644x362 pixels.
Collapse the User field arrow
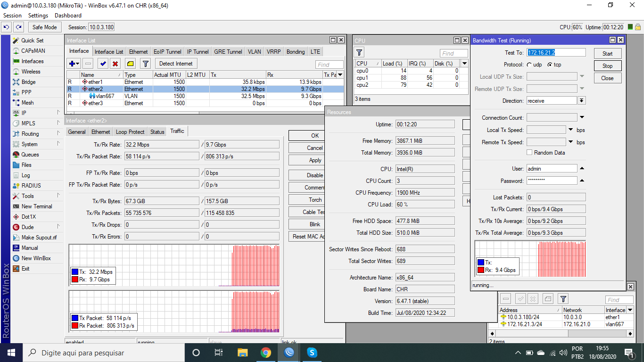(582, 168)
